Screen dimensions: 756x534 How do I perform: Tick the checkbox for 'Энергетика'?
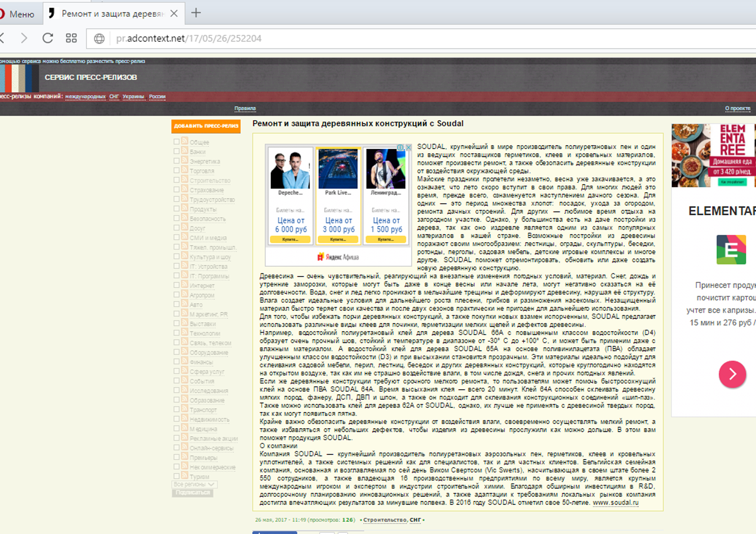click(x=177, y=161)
